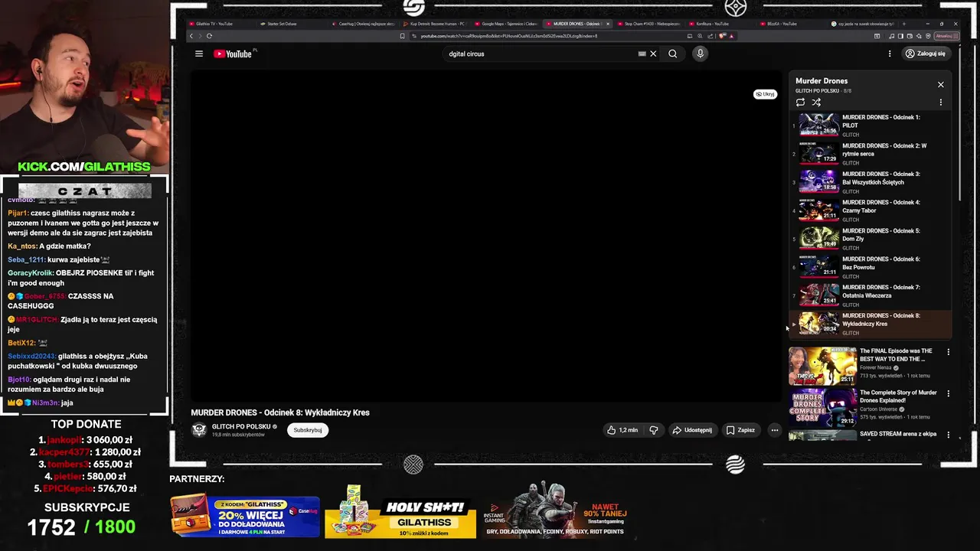Screen dimensions: 980x551
Task: Open the Brave wallet icon
Action: pyautogui.click(x=910, y=36)
